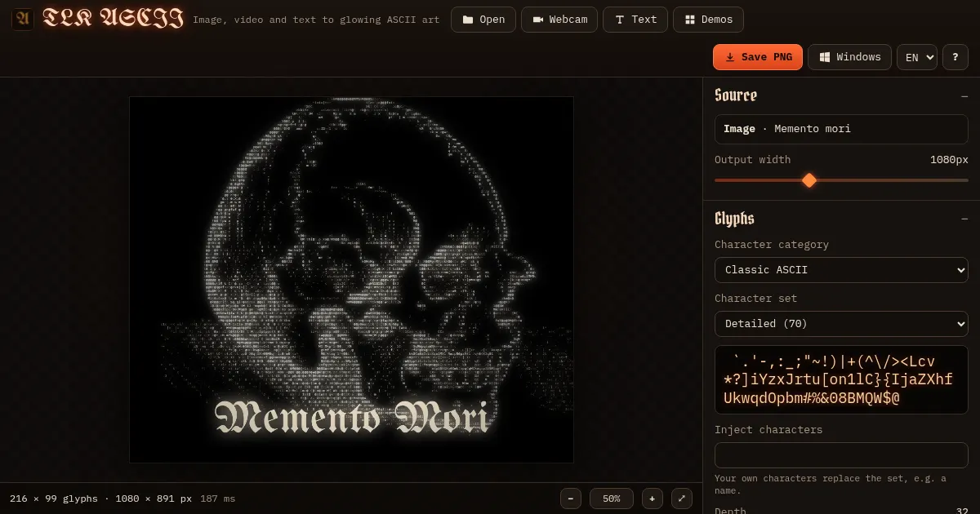The image size is (980, 514).
Task: Open the EN language dropdown
Action: (917, 57)
